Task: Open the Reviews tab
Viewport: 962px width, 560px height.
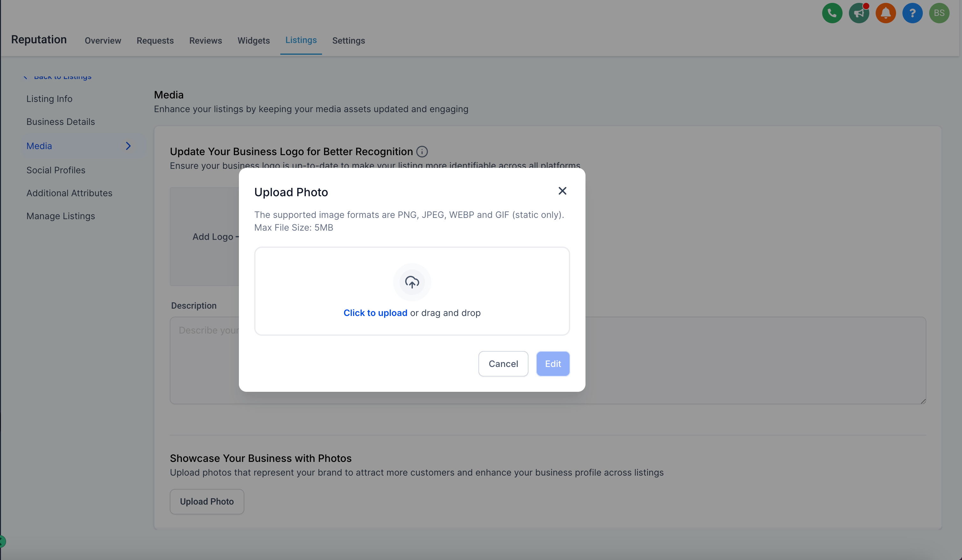Action: (205, 40)
